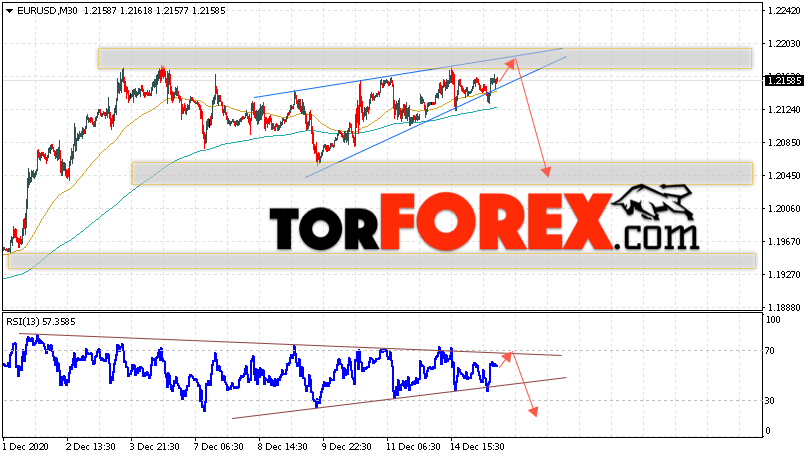808x458 pixels.
Task: Click the RSI 30 level label
Action: point(770,400)
